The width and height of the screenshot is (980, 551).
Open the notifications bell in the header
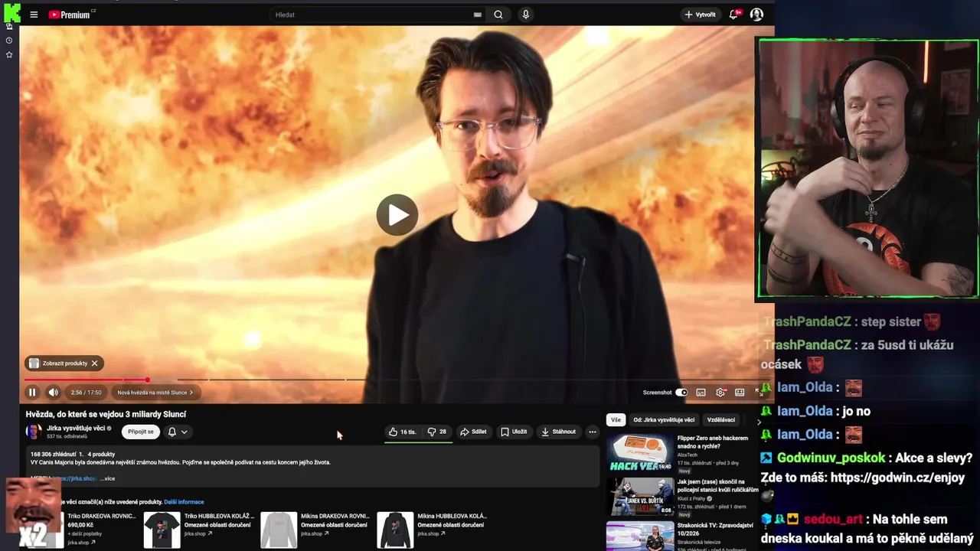734,15
